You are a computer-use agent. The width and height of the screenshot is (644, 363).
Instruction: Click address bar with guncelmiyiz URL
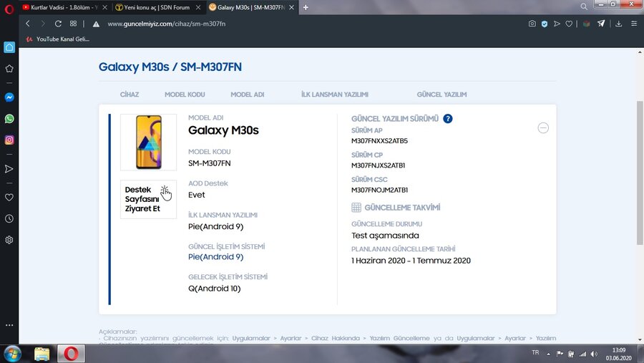(x=166, y=24)
